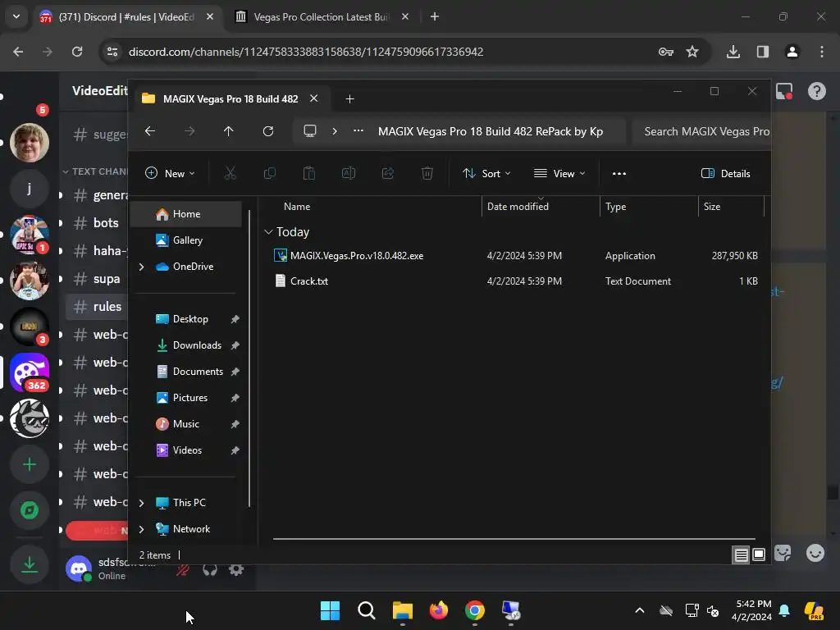This screenshot has width=840, height=630.
Task: Open Gallery in navigation pane
Action: (189, 240)
